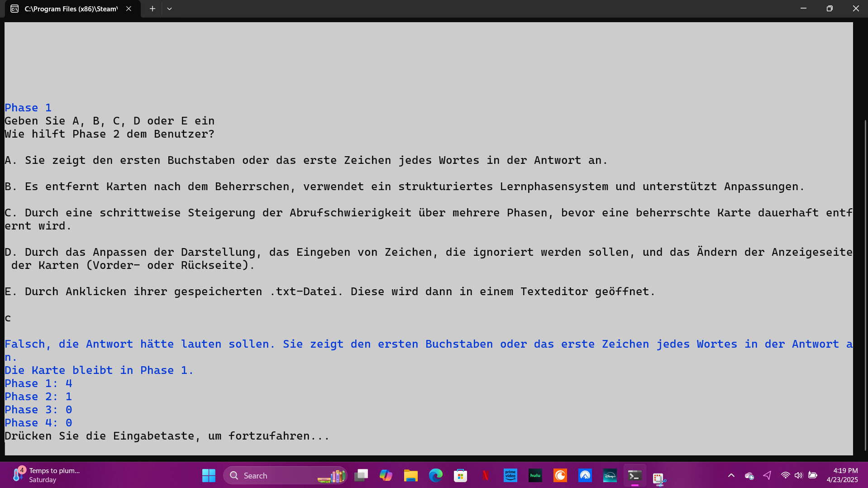The height and width of the screenshot is (488, 868).
Task: Open Task View from the taskbar
Action: point(361,475)
